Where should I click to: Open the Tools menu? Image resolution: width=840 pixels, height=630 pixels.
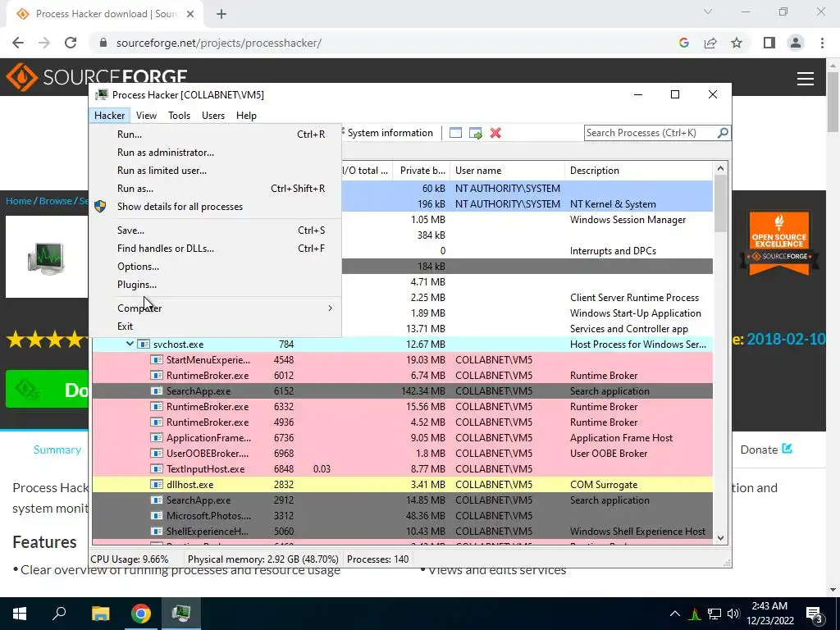click(179, 115)
